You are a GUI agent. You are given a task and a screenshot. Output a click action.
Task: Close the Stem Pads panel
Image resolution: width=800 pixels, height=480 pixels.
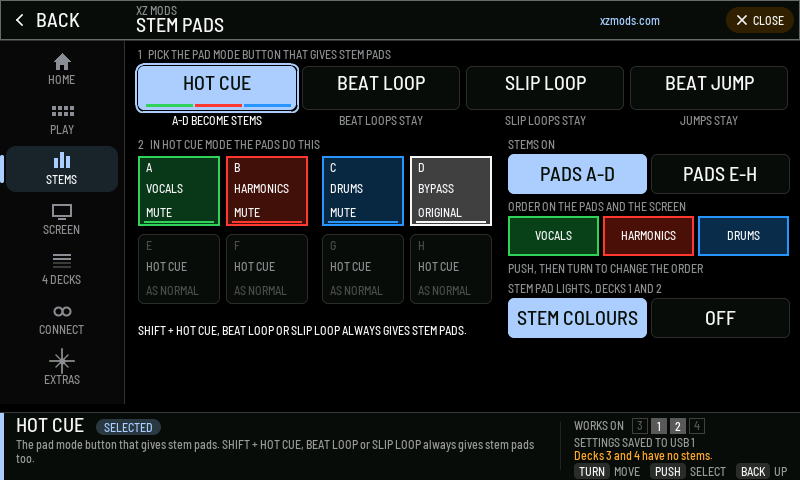[760, 20]
